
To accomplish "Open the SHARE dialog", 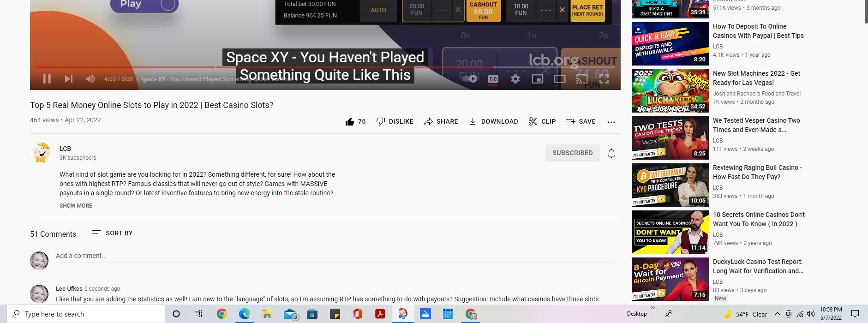I will pos(441,121).
